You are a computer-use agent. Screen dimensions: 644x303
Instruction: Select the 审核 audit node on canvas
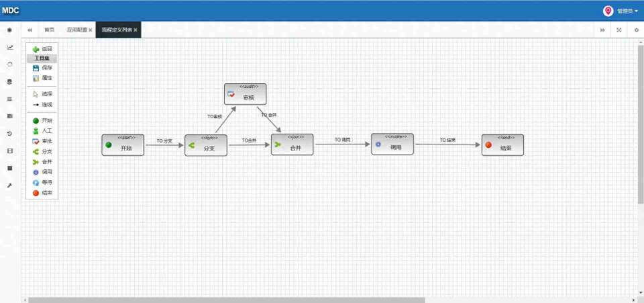(x=246, y=94)
